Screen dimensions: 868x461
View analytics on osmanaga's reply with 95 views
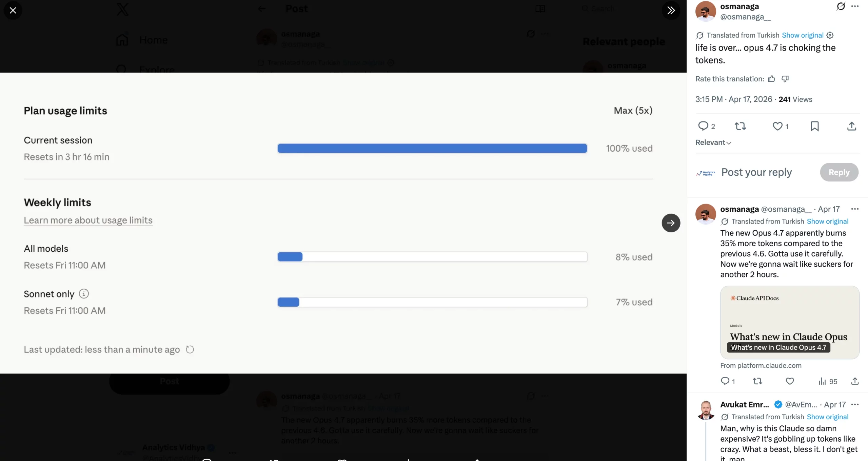point(828,381)
